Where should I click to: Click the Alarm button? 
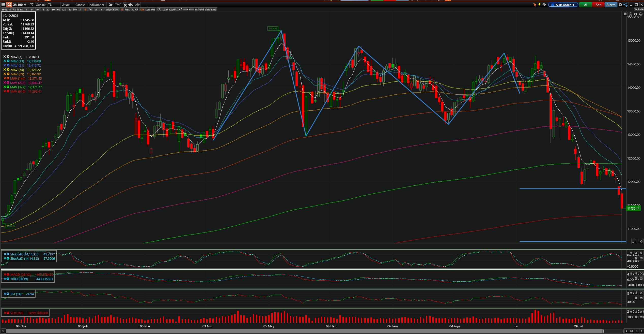(611, 5)
